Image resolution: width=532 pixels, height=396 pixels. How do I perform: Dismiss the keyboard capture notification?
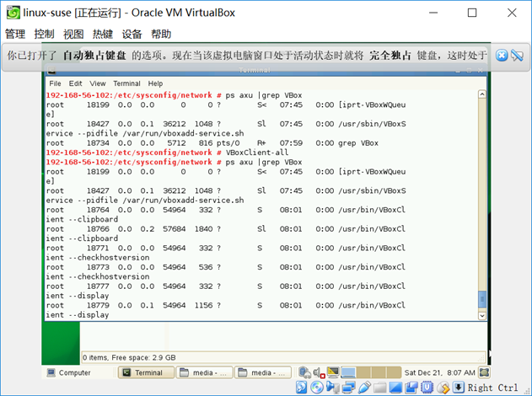coord(502,56)
